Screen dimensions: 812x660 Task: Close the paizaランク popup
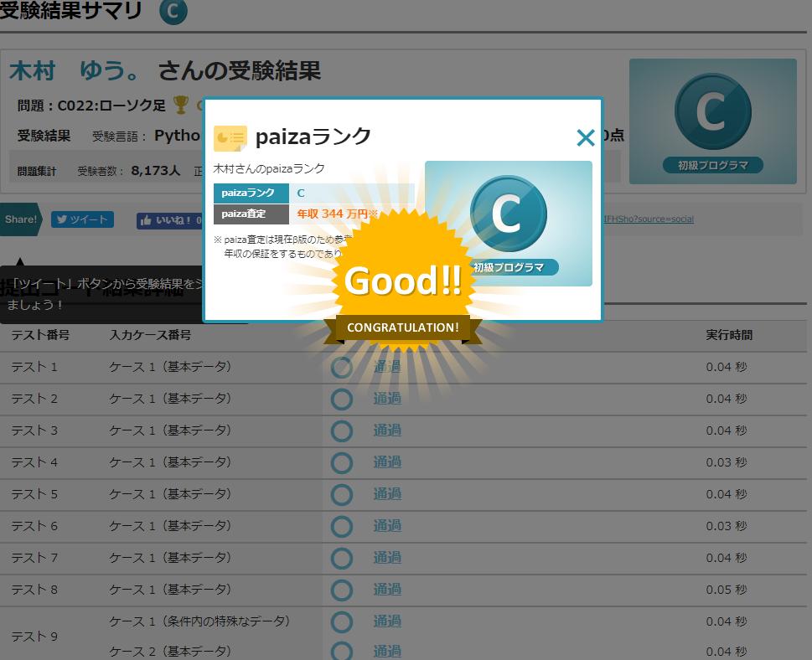pyautogui.click(x=585, y=137)
